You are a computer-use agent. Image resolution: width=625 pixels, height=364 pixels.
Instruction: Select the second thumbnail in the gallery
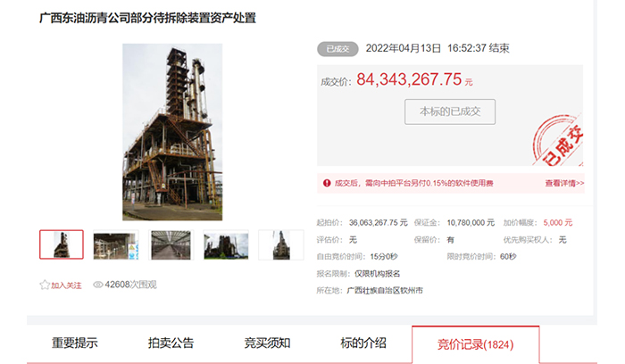[x=116, y=244]
